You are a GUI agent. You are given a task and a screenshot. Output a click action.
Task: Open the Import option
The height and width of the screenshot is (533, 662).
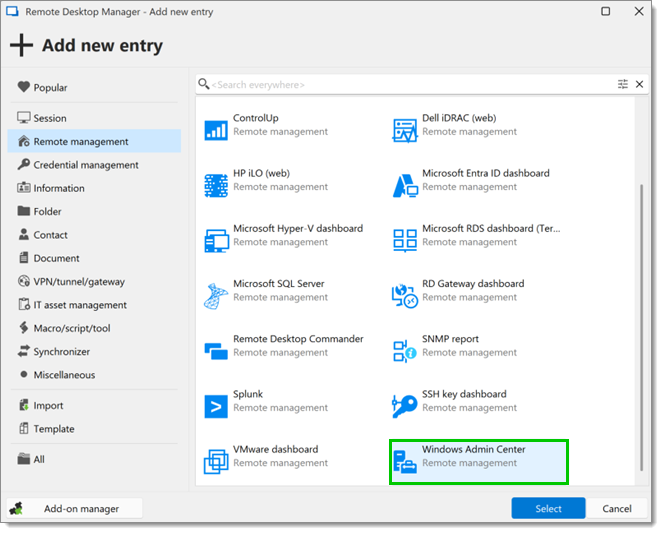[94, 405]
